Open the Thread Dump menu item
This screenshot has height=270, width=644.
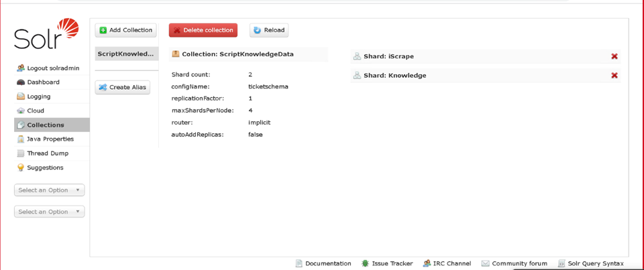coord(52,153)
